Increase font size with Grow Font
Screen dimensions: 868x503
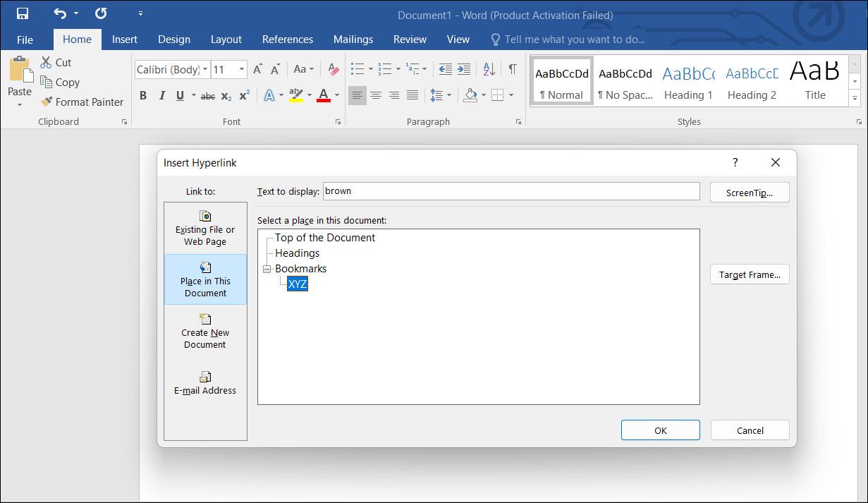point(257,69)
